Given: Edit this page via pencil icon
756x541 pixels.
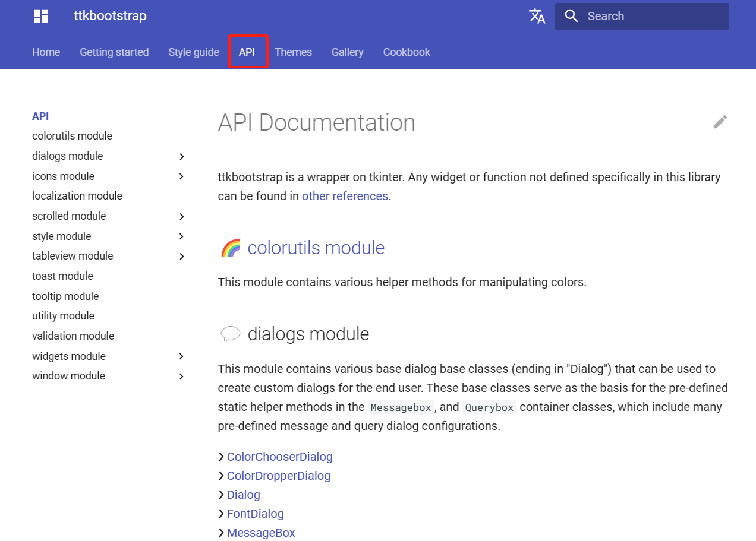Looking at the screenshot, I should (x=720, y=122).
